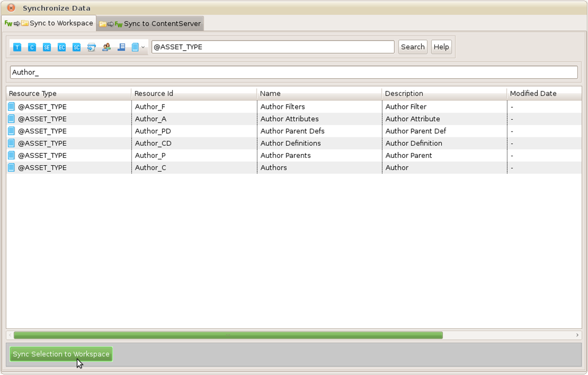Sort by Resource Id column header

[194, 93]
